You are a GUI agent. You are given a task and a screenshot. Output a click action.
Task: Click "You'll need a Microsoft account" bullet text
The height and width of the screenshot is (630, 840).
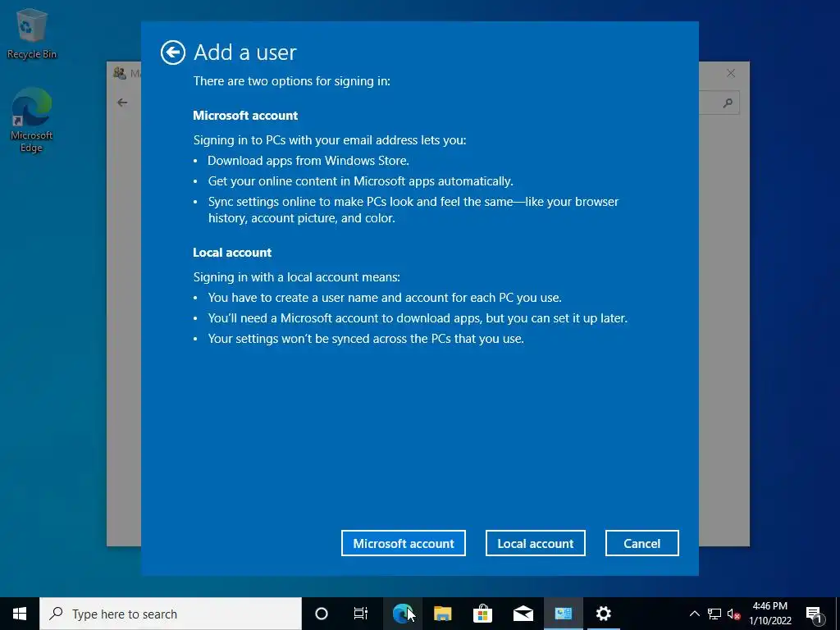pos(418,318)
